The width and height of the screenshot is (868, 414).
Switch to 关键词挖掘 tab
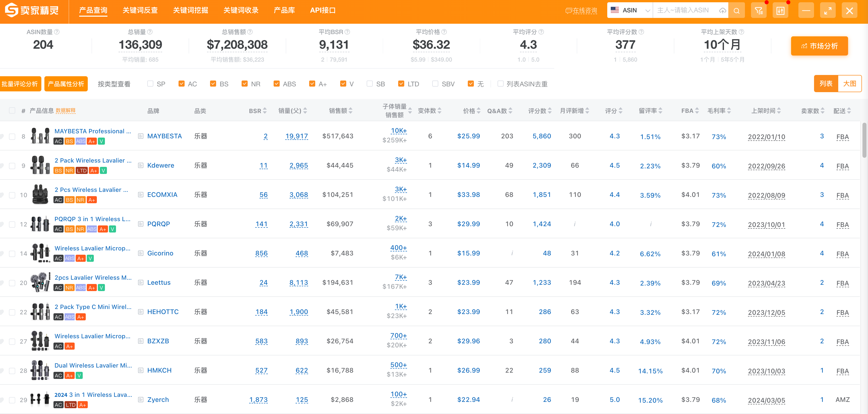coord(190,10)
